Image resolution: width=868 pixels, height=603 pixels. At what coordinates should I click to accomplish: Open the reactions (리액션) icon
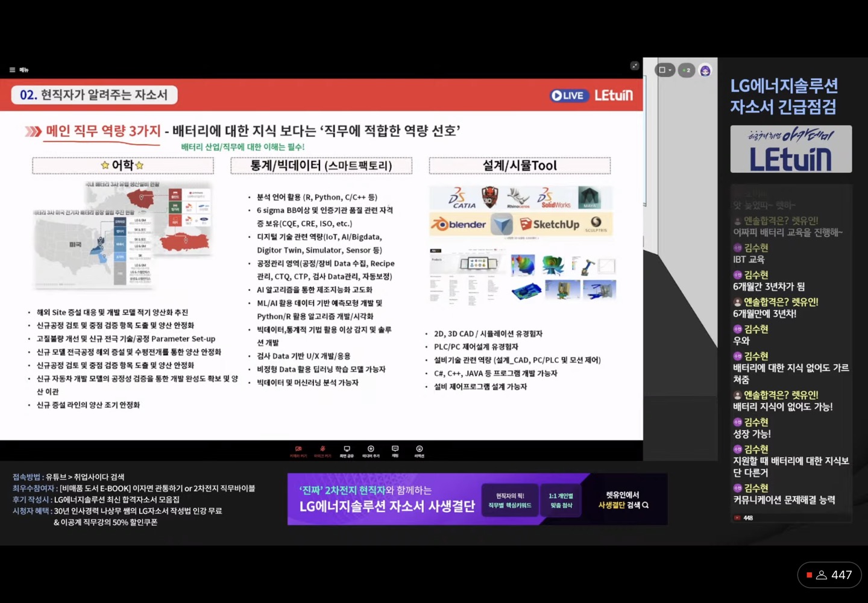click(x=420, y=452)
